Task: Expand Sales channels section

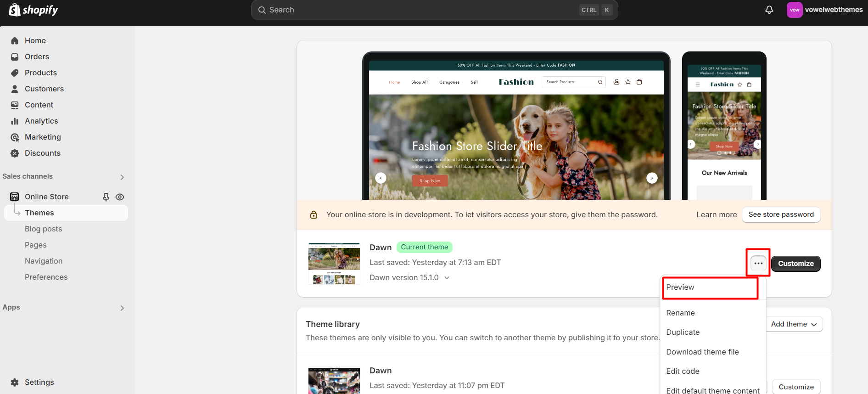Action: [122, 177]
